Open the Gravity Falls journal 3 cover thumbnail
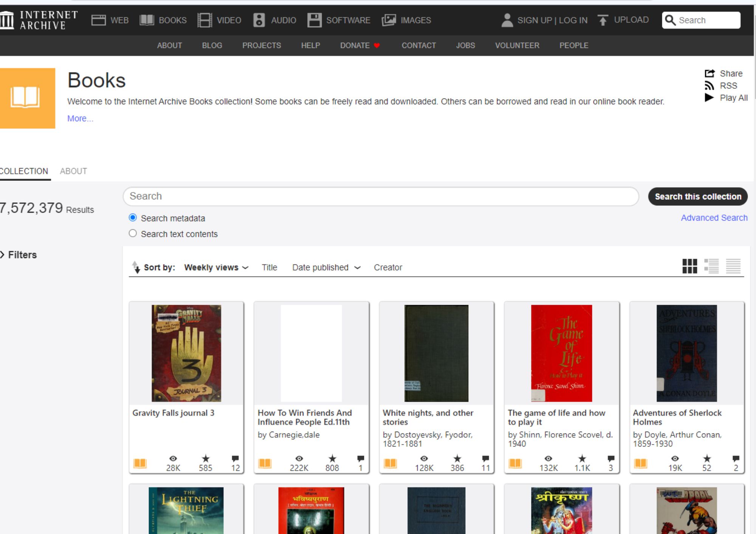Screen dimensions: 756x534 [x=186, y=353]
